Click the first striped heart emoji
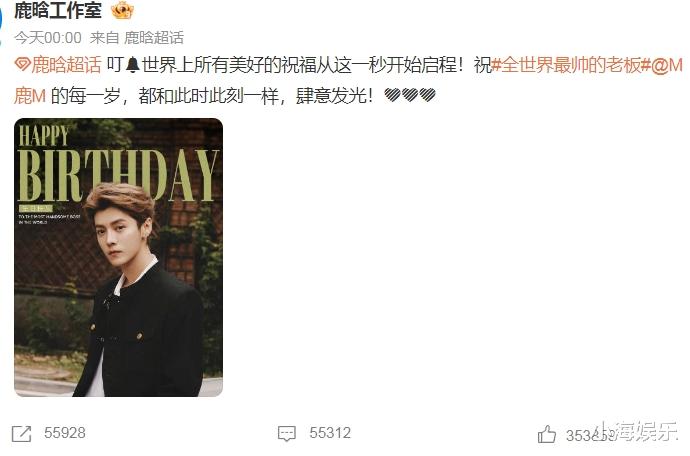Viewport: 690px width, 456px height. tap(392, 95)
